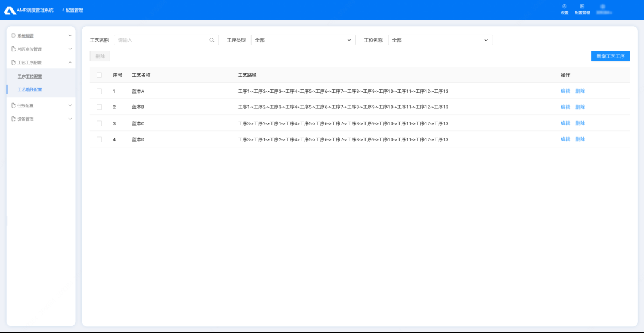This screenshot has width=644, height=333.
Task: Click 编辑 link for 蓝本B
Action: [565, 107]
